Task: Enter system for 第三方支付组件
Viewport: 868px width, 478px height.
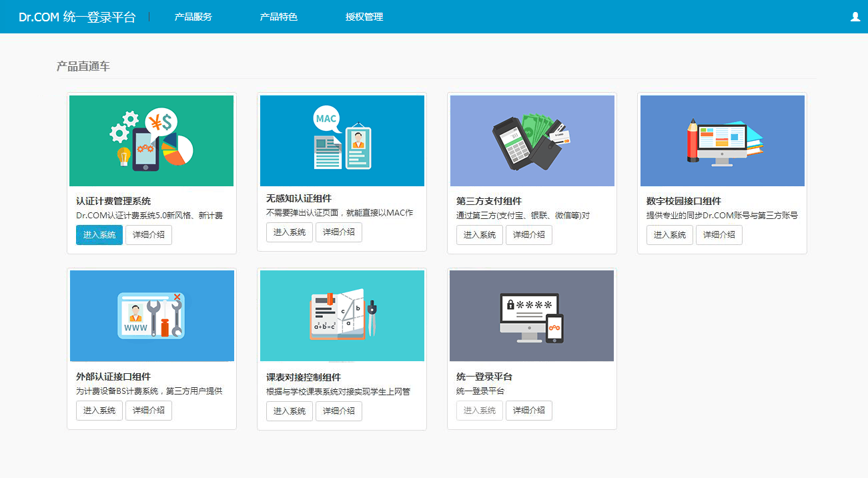Action: click(x=480, y=235)
